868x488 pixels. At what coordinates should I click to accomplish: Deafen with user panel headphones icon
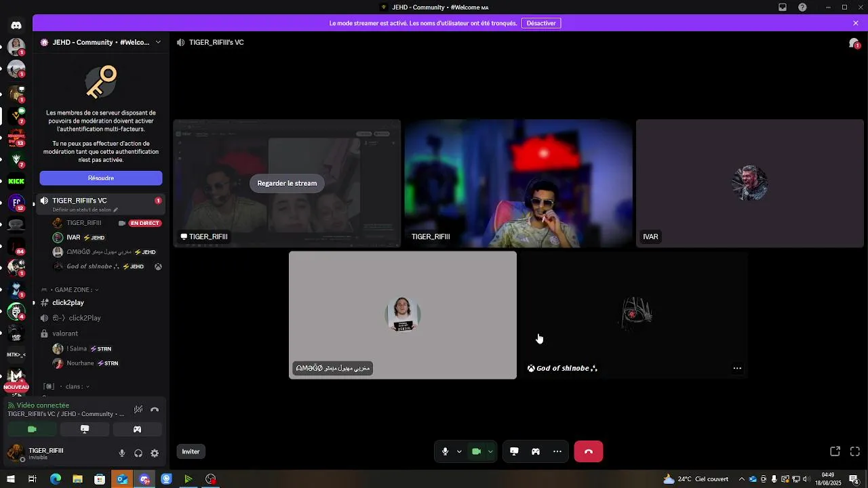(x=138, y=453)
